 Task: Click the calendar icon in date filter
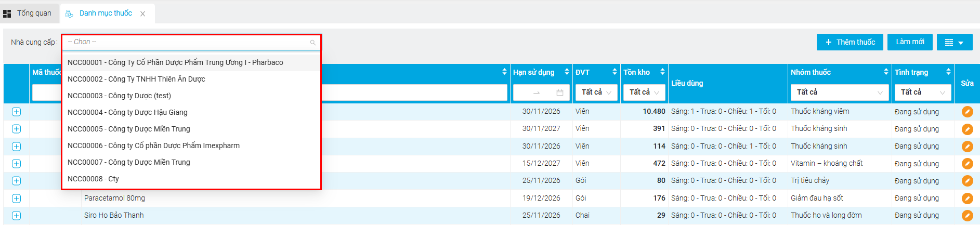pyautogui.click(x=560, y=92)
